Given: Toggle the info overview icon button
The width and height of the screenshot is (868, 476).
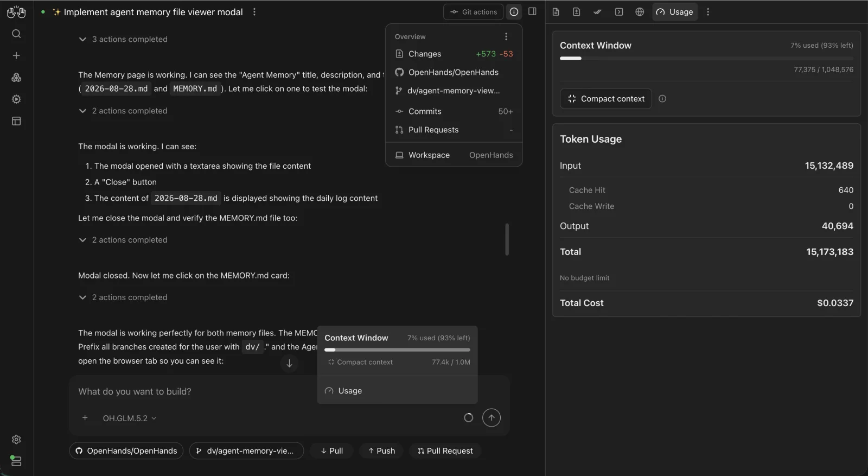Looking at the screenshot, I should click(x=514, y=11).
